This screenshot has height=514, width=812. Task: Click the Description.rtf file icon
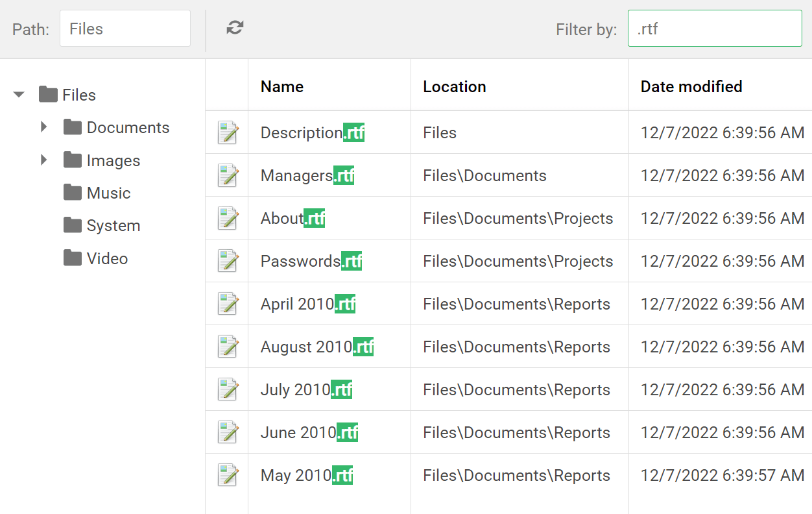pyautogui.click(x=228, y=132)
